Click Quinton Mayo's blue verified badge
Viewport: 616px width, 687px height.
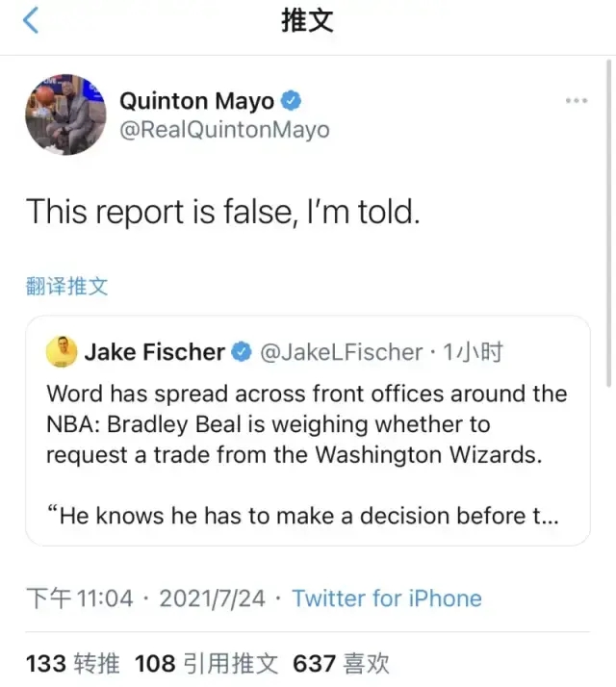[x=292, y=101]
